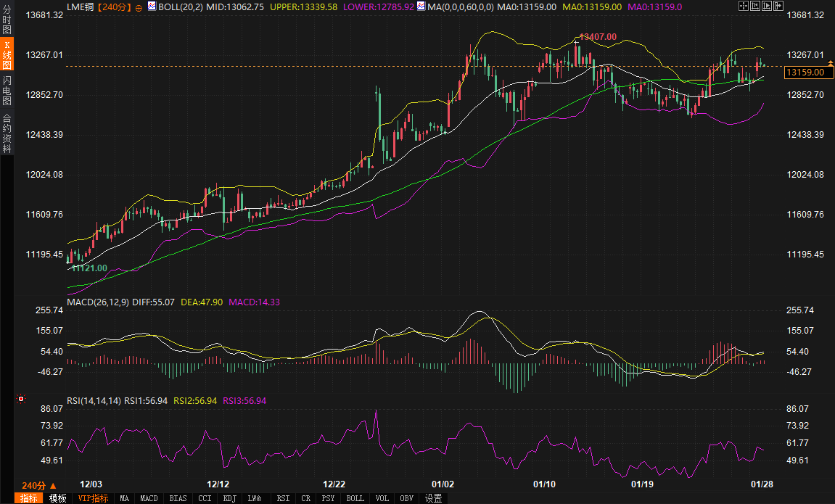Click the MA indicator chart icon
Screen dimensions: 835x504
click(x=421, y=6)
